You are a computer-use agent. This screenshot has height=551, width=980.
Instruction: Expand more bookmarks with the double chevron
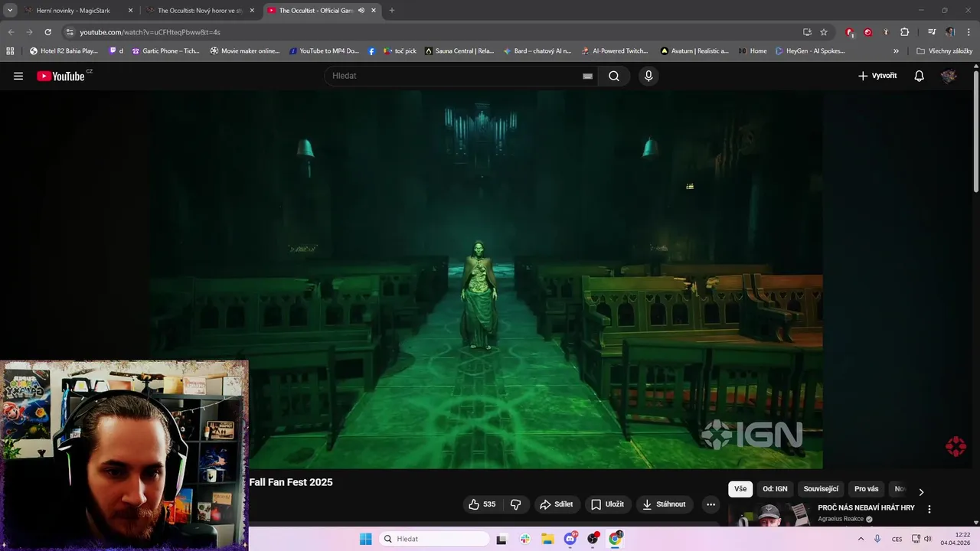click(x=896, y=51)
